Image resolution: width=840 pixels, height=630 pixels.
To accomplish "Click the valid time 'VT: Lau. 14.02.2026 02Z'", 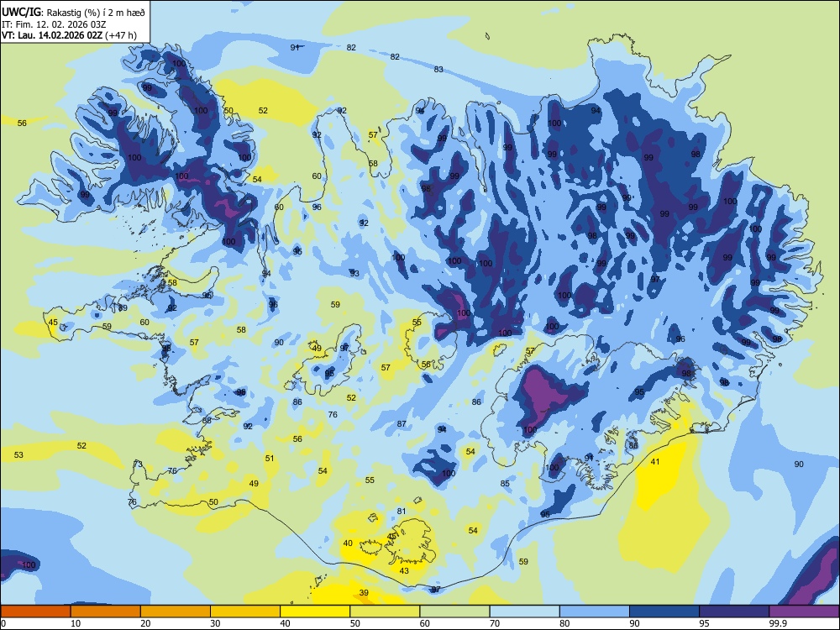I will click(x=53, y=35).
